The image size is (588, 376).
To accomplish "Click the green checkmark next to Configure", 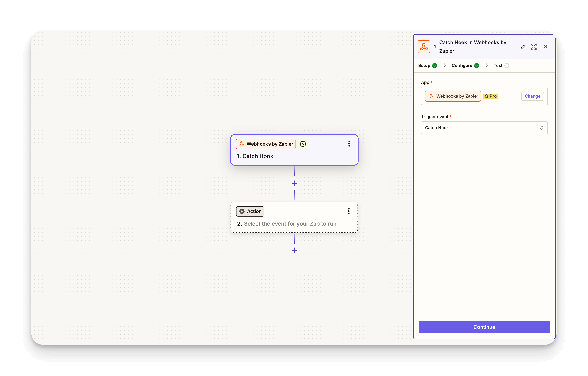I will click(477, 66).
